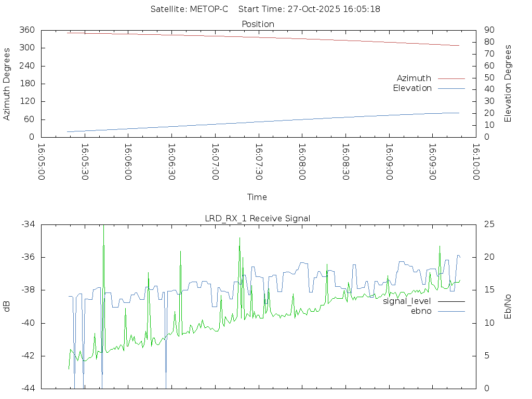Click the -34 tick on dB axis

(x=28, y=224)
